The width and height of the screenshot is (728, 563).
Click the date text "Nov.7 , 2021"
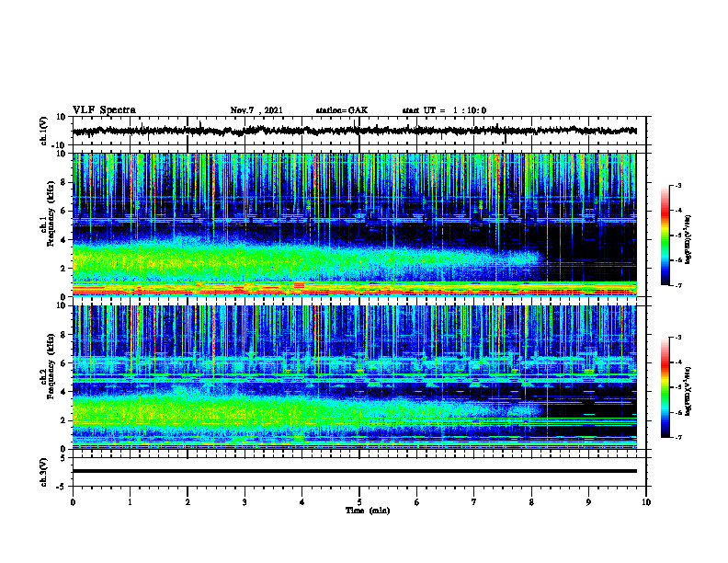coord(256,110)
